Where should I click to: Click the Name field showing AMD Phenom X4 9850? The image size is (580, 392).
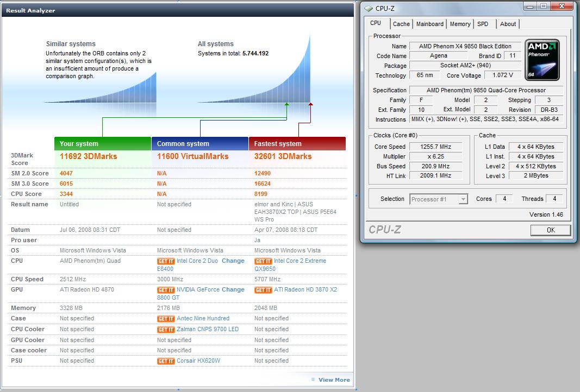pyautogui.click(x=465, y=46)
